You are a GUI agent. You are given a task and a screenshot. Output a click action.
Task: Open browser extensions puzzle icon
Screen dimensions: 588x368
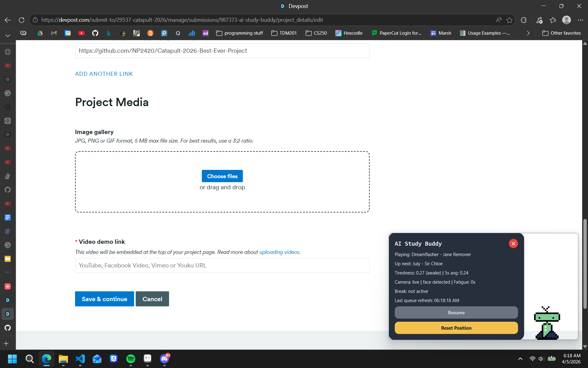click(x=524, y=20)
